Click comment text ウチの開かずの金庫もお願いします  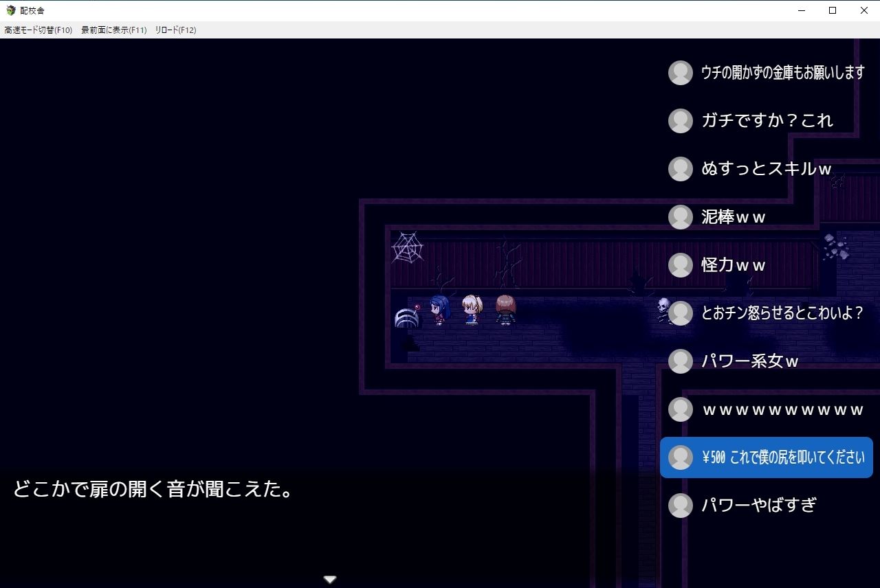(x=782, y=73)
